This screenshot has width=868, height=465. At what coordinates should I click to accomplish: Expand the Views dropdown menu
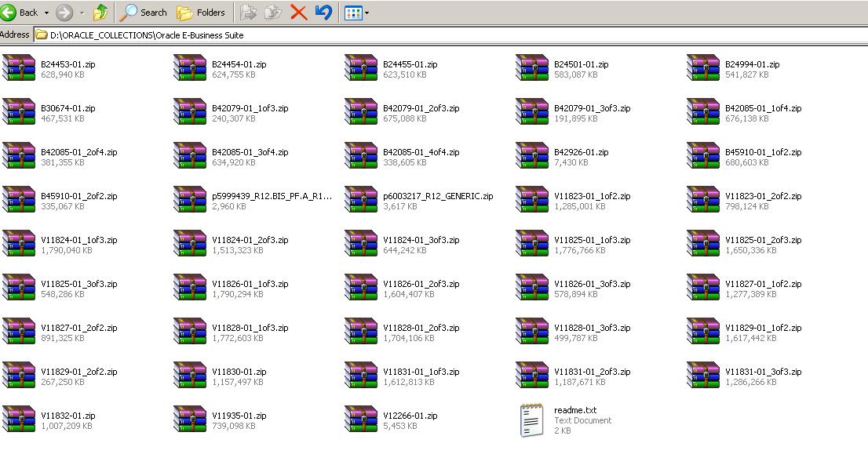pos(357,13)
